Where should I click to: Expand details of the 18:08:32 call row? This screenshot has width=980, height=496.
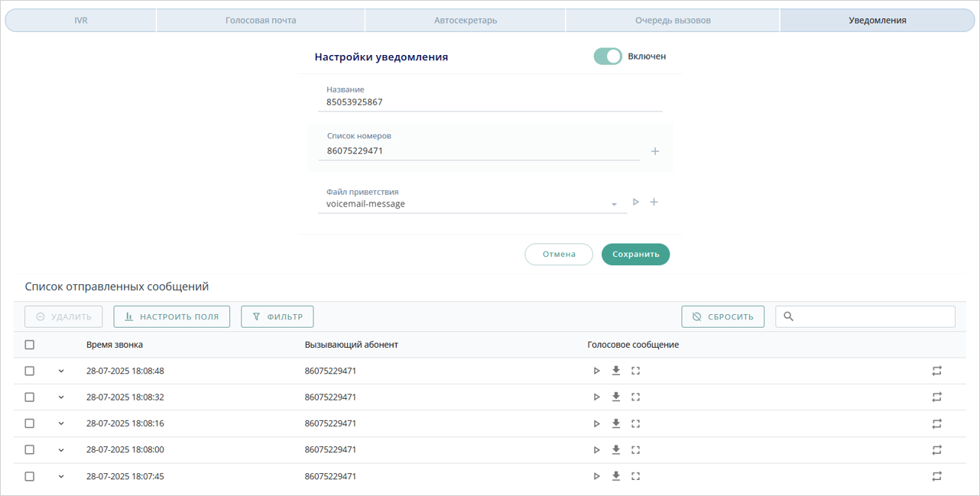[x=61, y=397]
